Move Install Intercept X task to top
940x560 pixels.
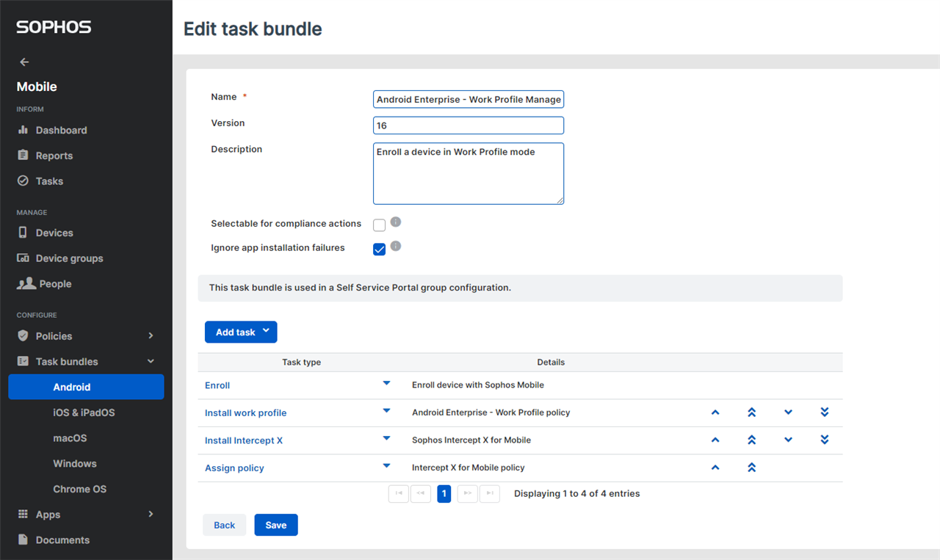pos(751,440)
